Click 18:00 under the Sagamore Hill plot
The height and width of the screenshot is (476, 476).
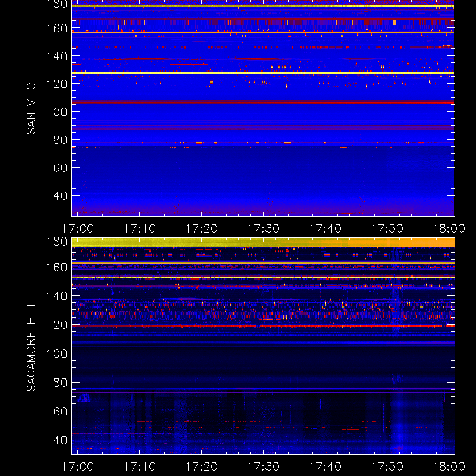tap(449, 466)
